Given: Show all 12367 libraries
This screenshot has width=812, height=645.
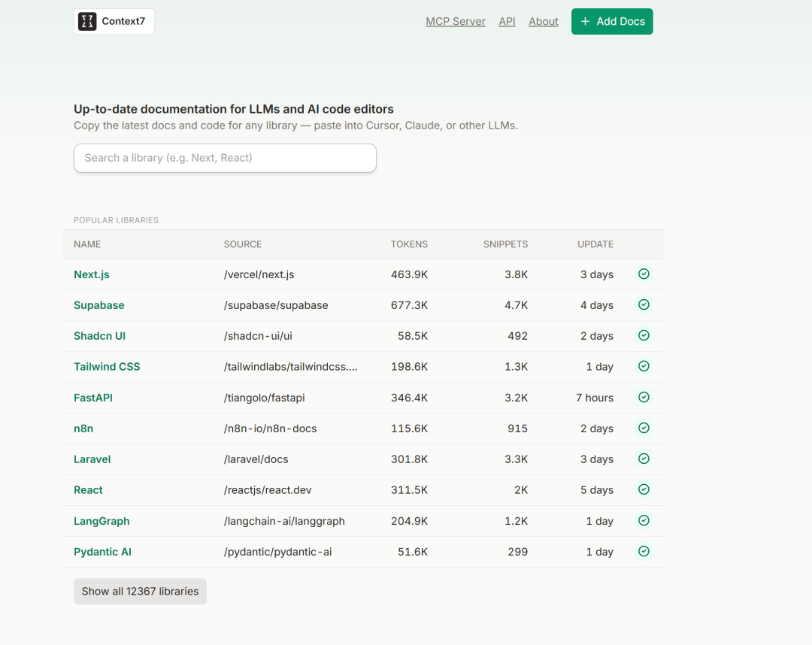Looking at the screenshot, I should [x=140, y=592].
